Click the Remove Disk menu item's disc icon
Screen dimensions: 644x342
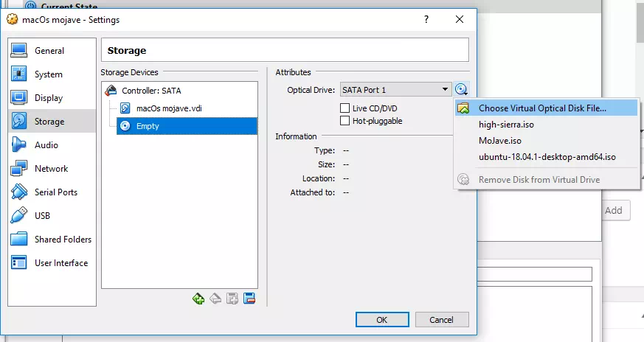(463, 179)
